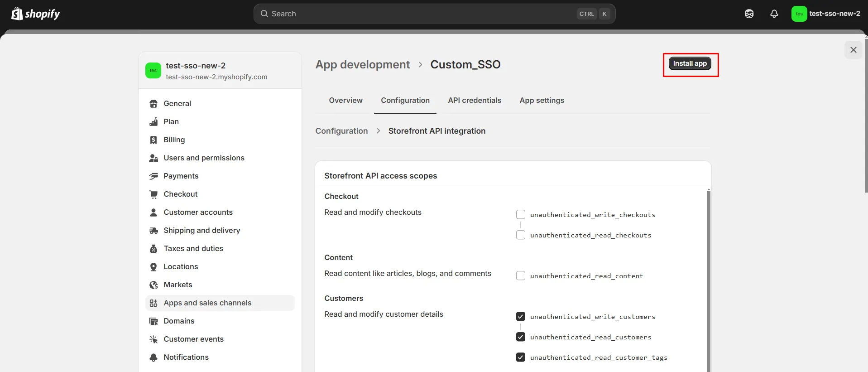Click the Users and permissions icon
Screen dimensions: 868x372
pyautogui.click(x=153, y=158)
